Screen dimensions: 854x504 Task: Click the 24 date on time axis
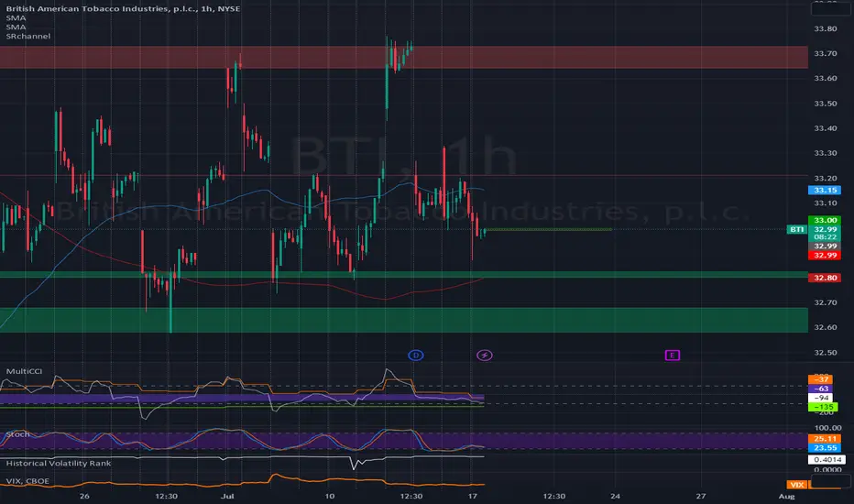tap(615, 497)
